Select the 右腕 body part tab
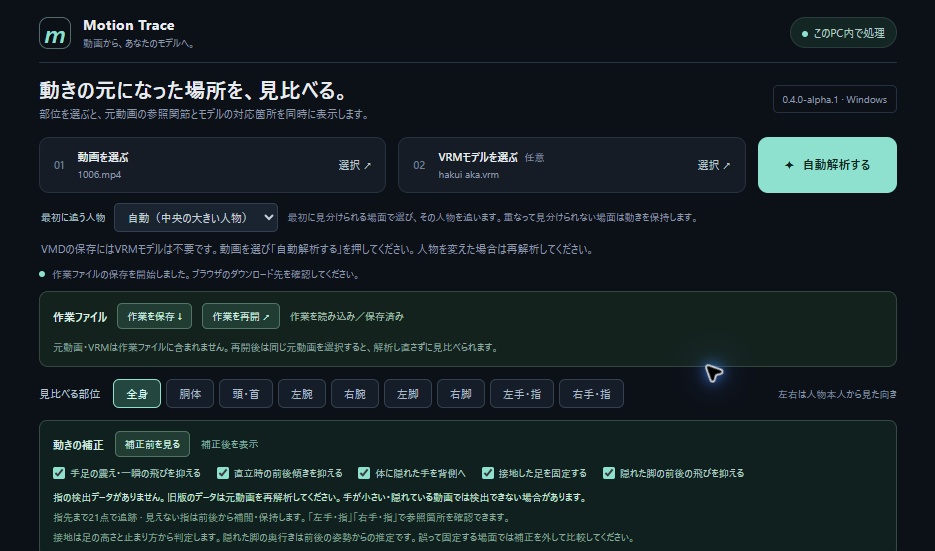935x551 pixels. [x=355, y=394]
